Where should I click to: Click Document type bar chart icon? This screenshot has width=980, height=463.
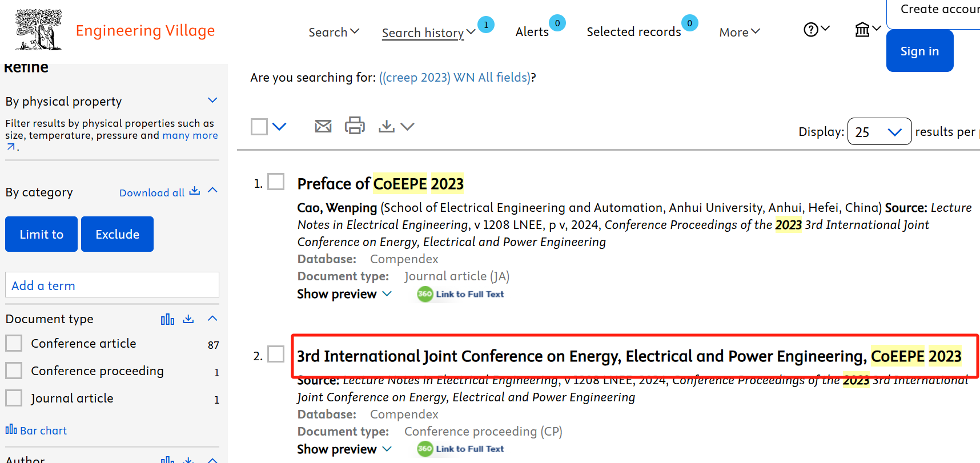click(167, 319)
